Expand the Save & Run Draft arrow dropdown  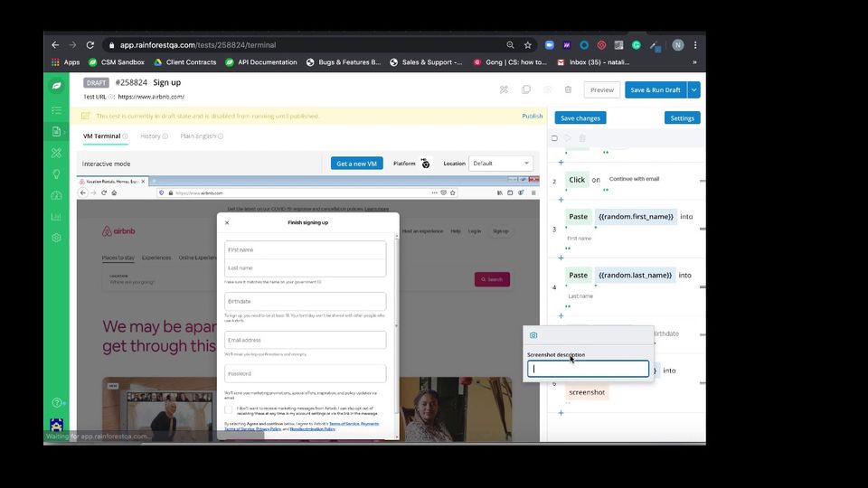[693, 89]
